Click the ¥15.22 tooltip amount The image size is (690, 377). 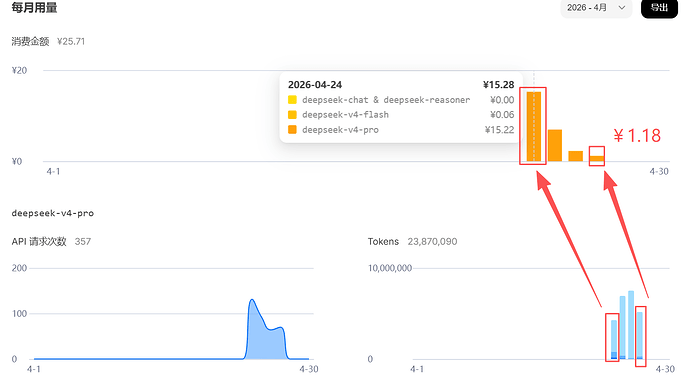[x=499, y=130]
